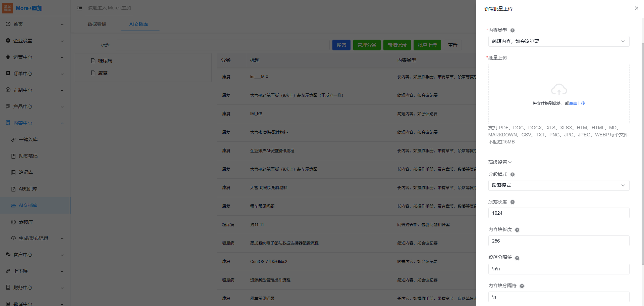The height and width of the screenshot is (306, 644).
Task: Click the cloud upload icon in drop zone
Action: (x=559, y=90)
